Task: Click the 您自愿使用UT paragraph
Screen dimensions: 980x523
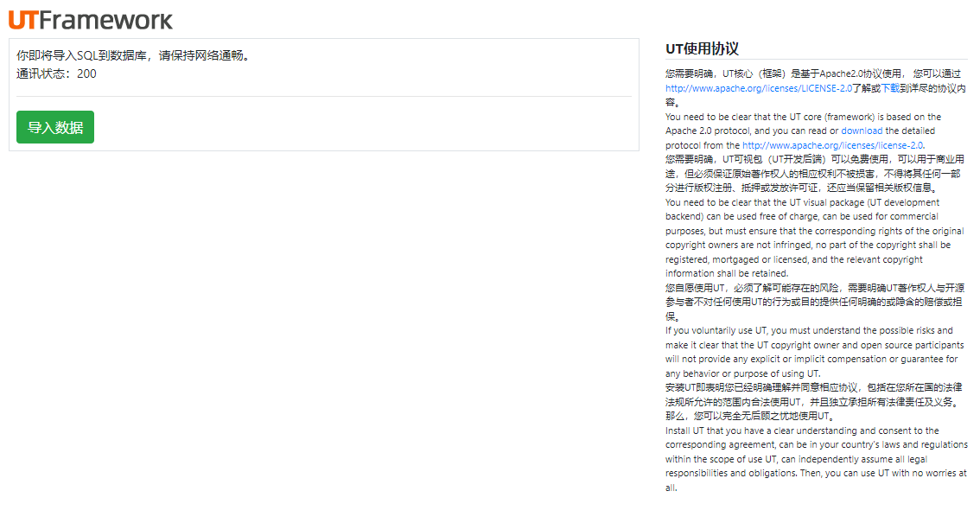Action: coord(814,302)
